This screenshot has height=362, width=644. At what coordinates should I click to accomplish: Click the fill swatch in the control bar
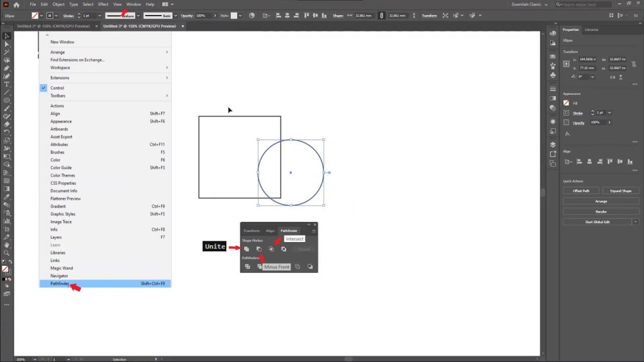click(35, 16)
